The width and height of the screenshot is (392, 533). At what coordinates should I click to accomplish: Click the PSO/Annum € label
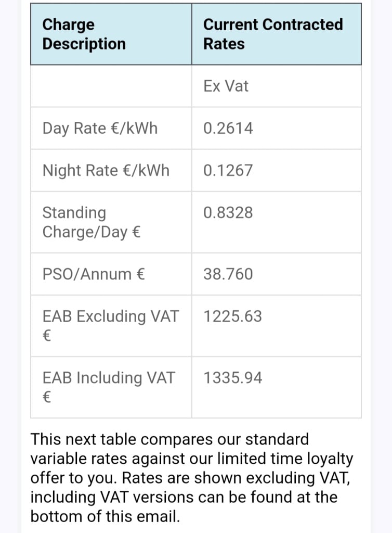pyautogui.click(x=94, y=274)
